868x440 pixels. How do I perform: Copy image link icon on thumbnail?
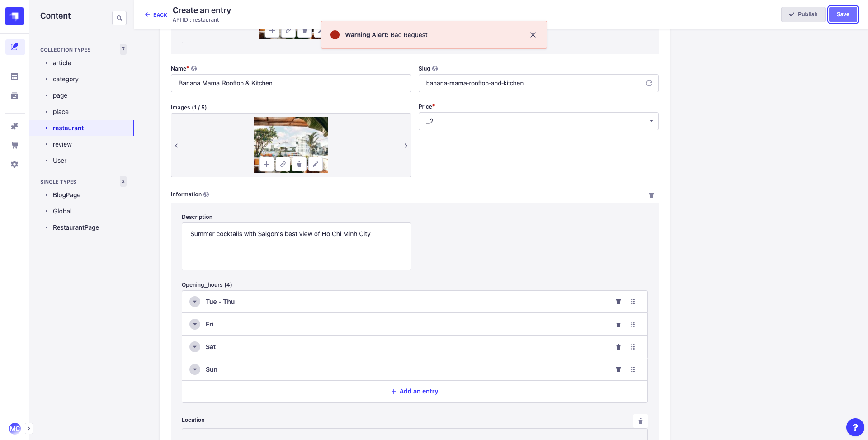[283, 164]
